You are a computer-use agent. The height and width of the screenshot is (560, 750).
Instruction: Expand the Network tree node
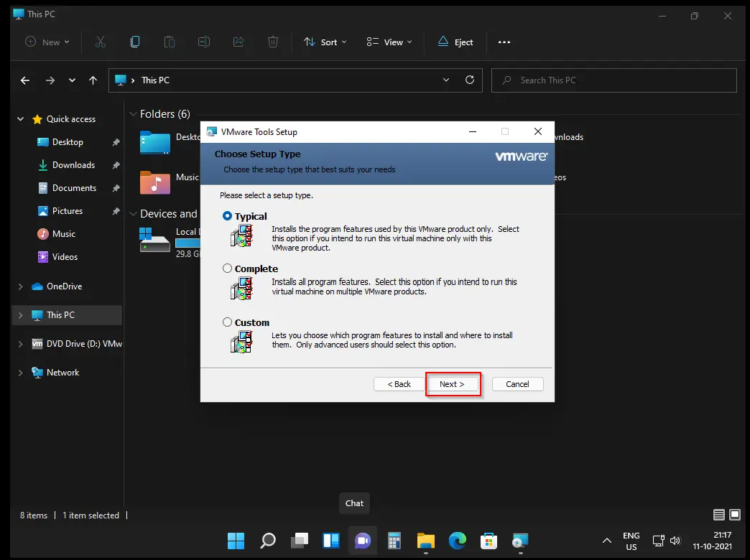coord(21,373)
